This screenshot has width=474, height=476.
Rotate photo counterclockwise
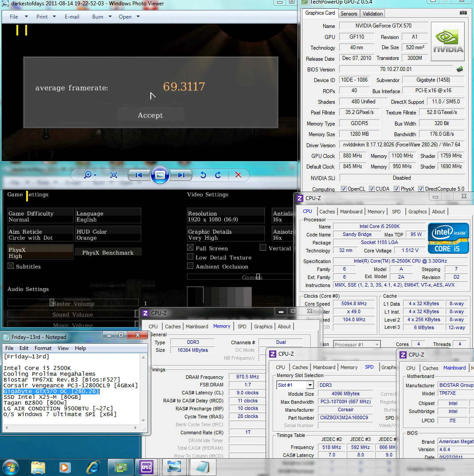pyautogui.click(x=203, y=175)
